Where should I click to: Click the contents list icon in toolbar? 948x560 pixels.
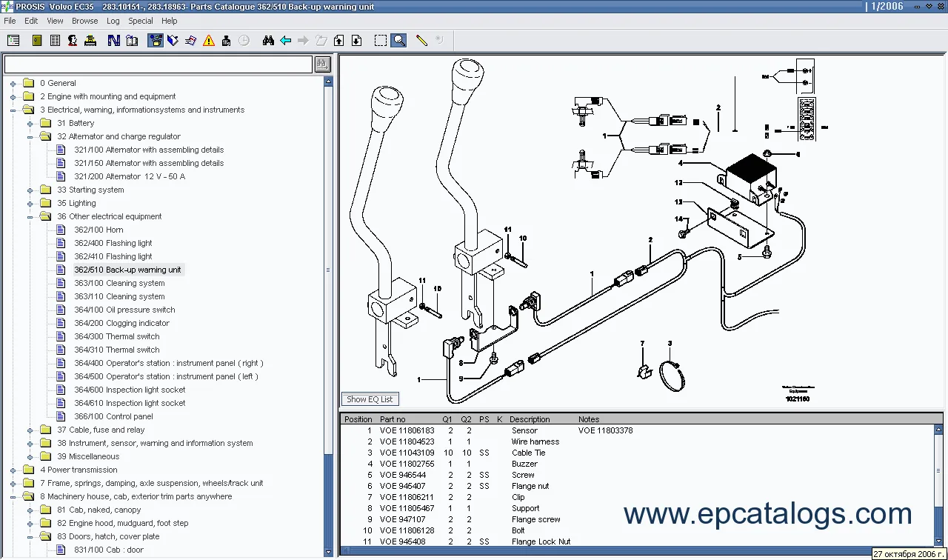[13, 41]
